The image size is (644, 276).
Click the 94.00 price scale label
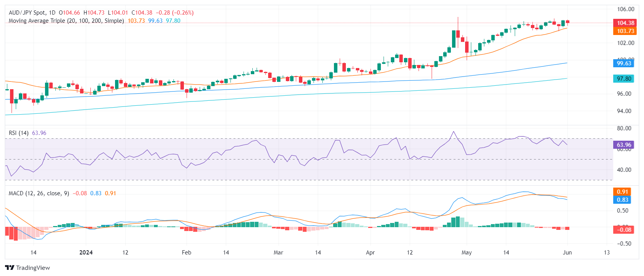coord(625,111)
